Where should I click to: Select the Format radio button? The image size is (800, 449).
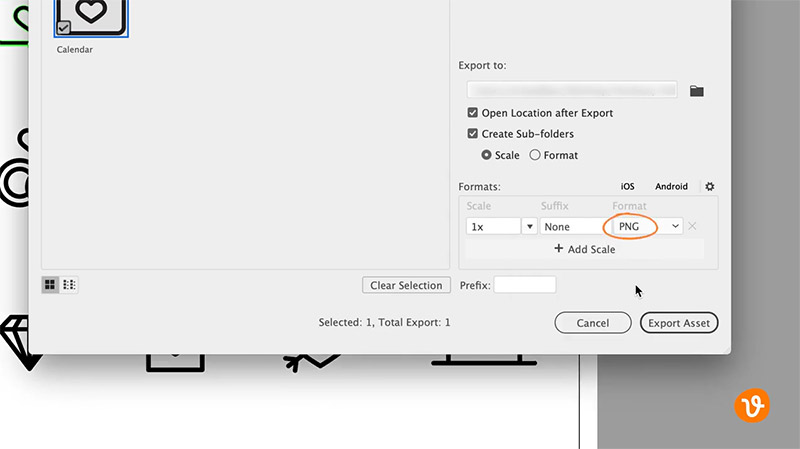pos(535,155)
